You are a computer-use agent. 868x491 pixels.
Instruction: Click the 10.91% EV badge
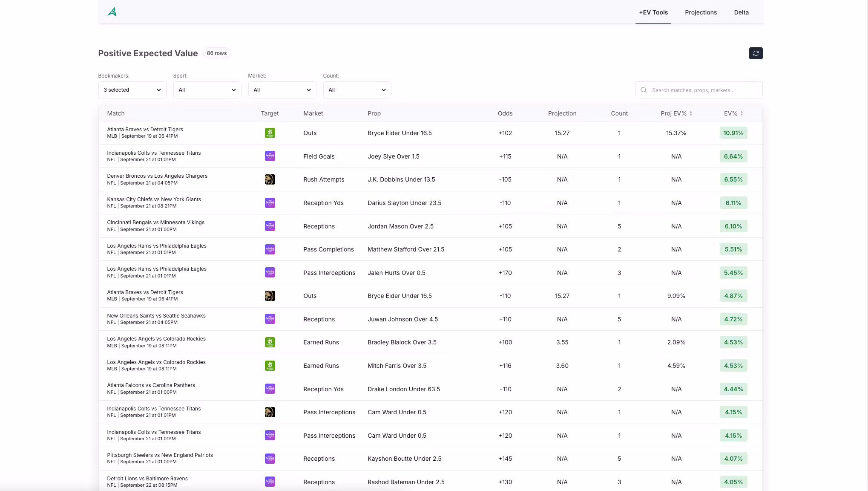click(x=733, y=133)
